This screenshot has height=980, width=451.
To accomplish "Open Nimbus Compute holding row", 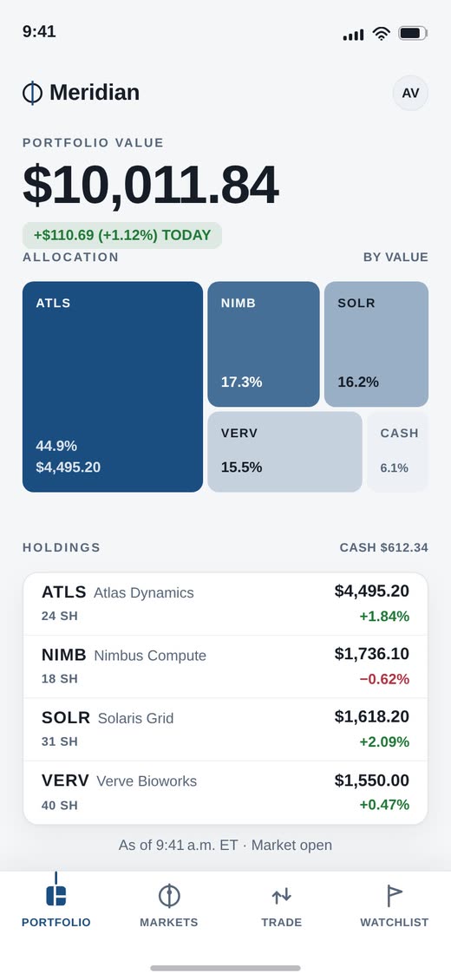I will [225, 667].
